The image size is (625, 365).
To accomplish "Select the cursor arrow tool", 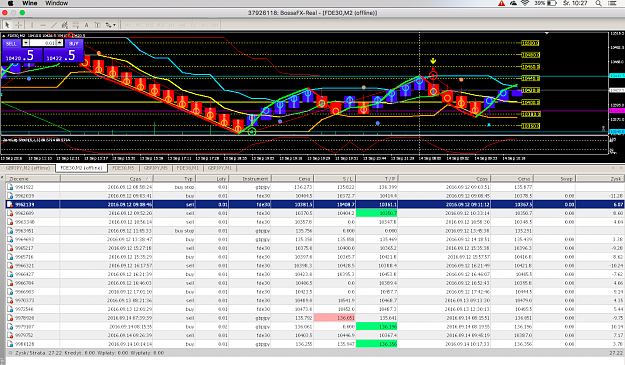I will 7,25.
